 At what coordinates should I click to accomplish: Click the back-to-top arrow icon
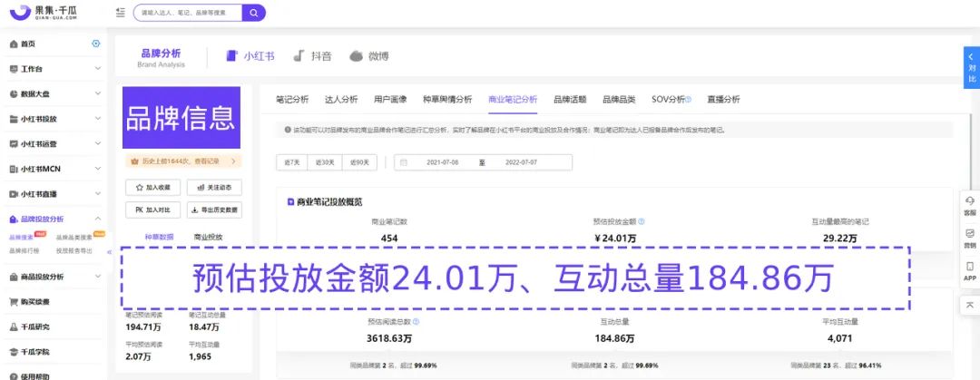[970, 305]
